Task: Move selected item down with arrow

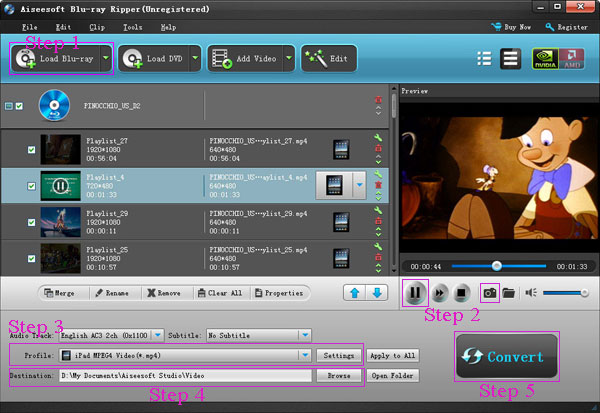Action: (x=377, y=293)
